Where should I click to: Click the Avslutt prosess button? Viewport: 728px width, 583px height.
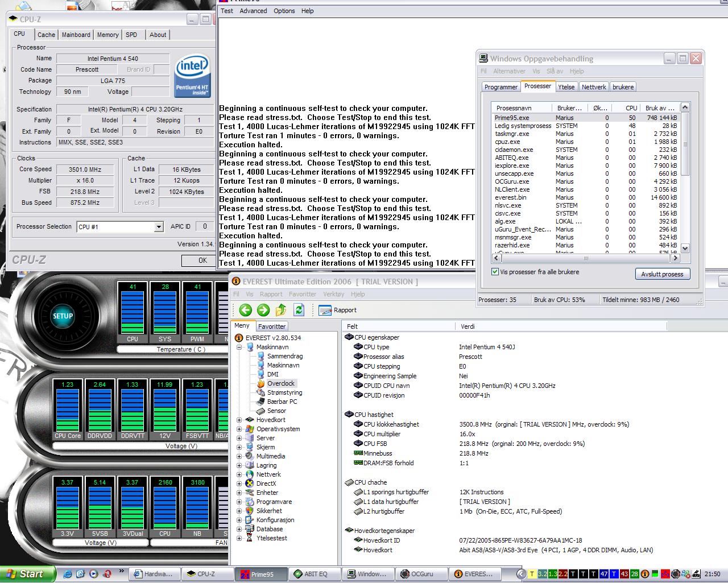(x=662, y=274)
